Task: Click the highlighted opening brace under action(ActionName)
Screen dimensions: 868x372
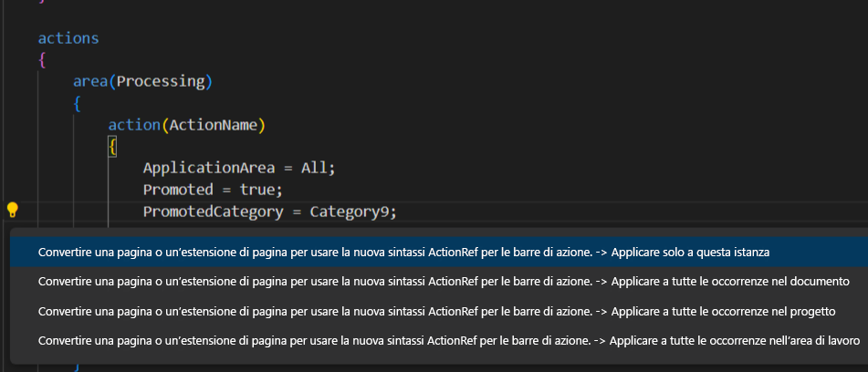Action: click(x=112, y=147)
